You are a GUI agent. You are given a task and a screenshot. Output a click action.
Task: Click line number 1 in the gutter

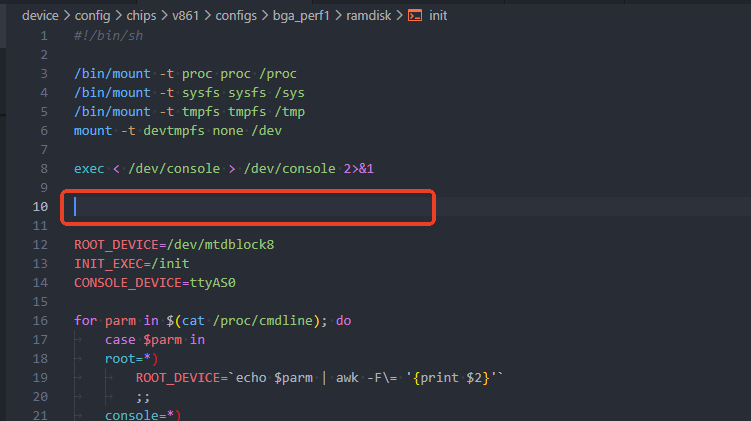(43, 36)
